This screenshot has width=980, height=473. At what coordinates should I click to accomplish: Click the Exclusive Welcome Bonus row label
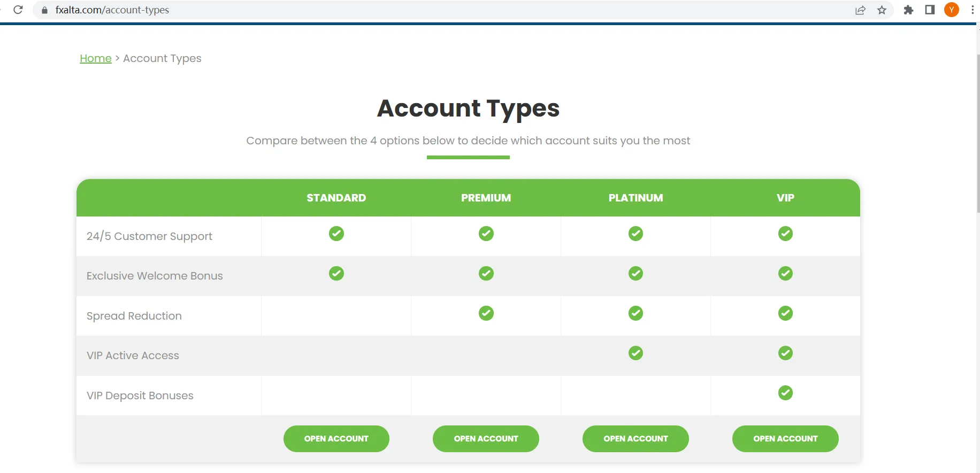[x=155, y=276]
